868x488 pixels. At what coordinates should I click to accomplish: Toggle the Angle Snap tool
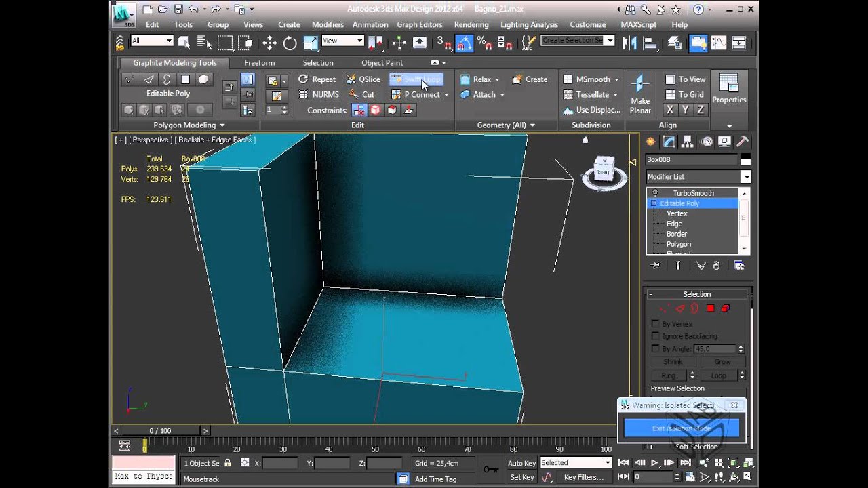[x=464, y=43]
